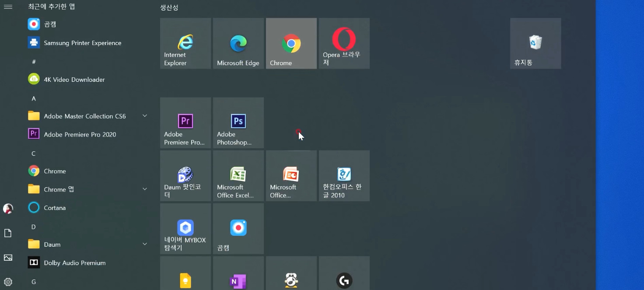This screenshot has width=644, height=290.
Task: Launch the Adobe Premiere Pro tile
Action: tap(185, 123)
